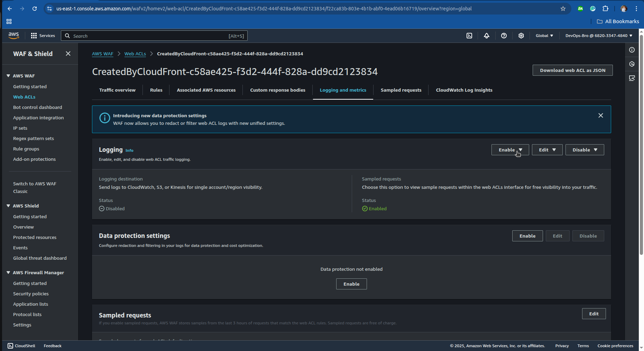Collapse the AWS Firewall Manager section

point(8,273)
